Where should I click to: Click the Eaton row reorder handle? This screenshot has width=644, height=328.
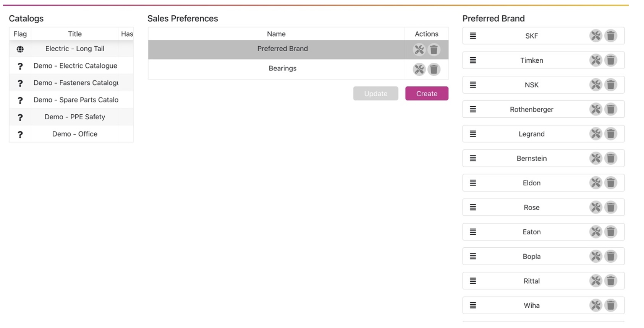473,232
